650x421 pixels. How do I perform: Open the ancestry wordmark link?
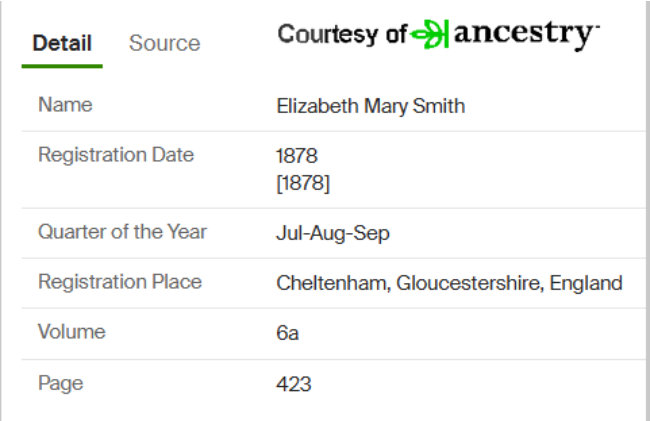[x=527, y=34]
